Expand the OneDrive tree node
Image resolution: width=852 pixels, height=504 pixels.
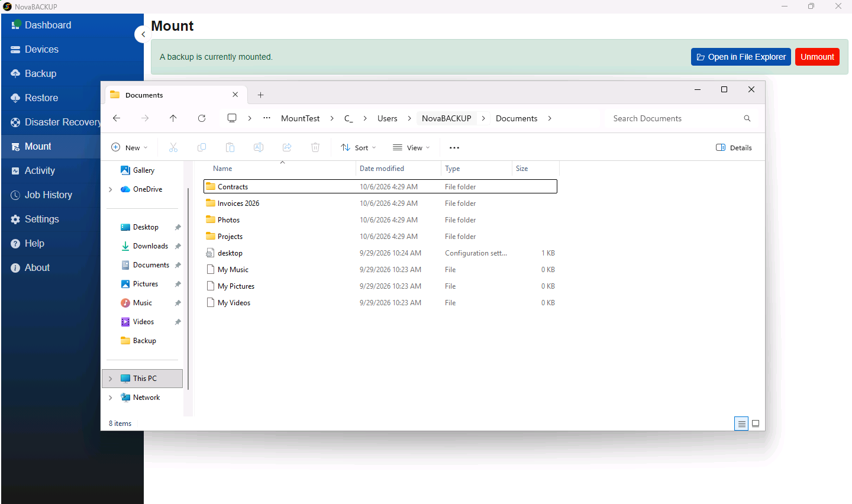tap(111, 189)
